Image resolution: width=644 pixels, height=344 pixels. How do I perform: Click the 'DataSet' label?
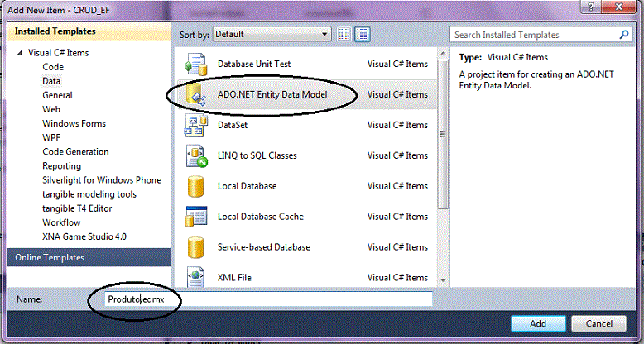coord(233,125)
